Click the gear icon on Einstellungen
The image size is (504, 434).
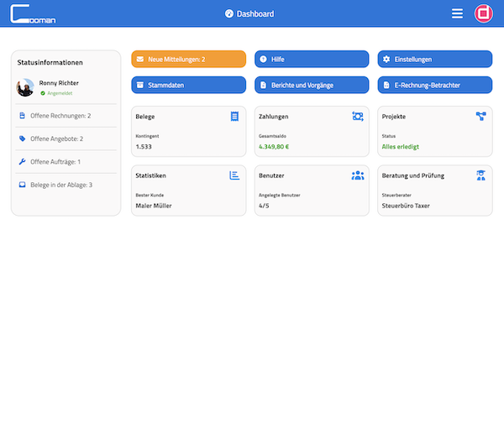tap(386, 59)
